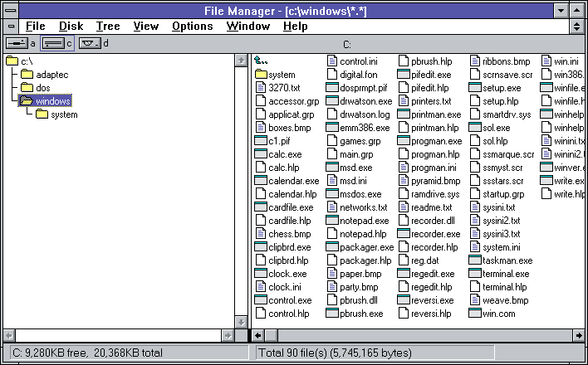
Task: Select CD-ROM drive d icon
Action: [90, 43]
